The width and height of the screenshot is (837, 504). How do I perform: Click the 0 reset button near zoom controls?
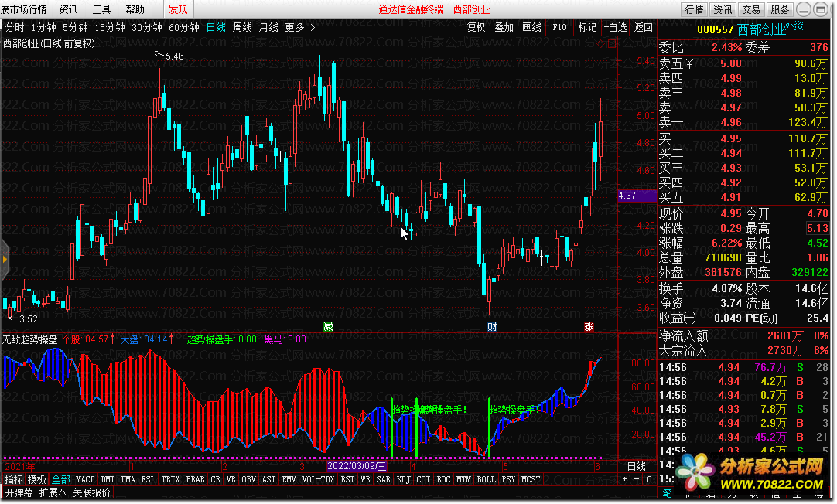(x=649, y=479)
